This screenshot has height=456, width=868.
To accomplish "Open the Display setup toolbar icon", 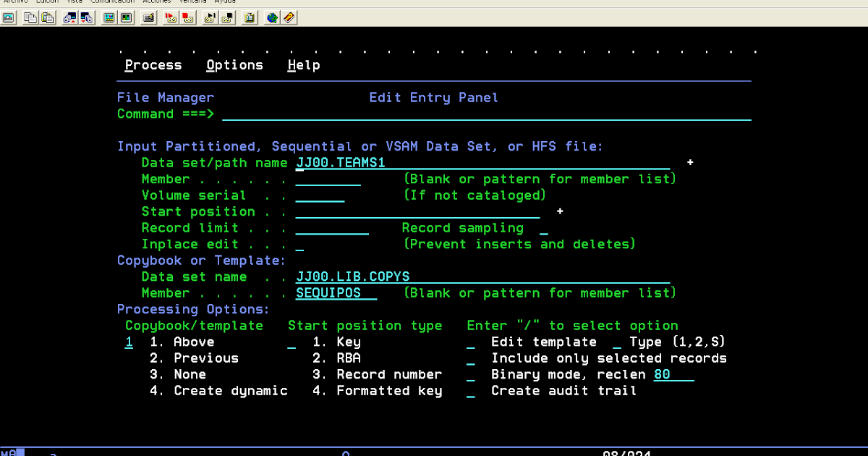I will pyautogui.click(x=110, y=17).
